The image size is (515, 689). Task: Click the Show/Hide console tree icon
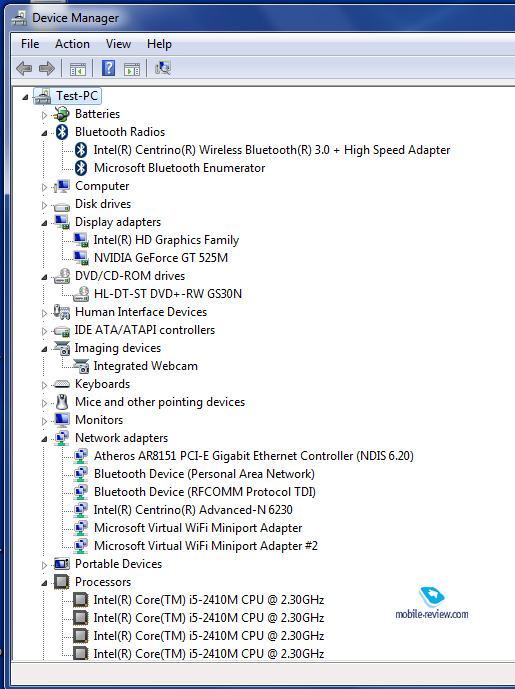click(78, 69)
